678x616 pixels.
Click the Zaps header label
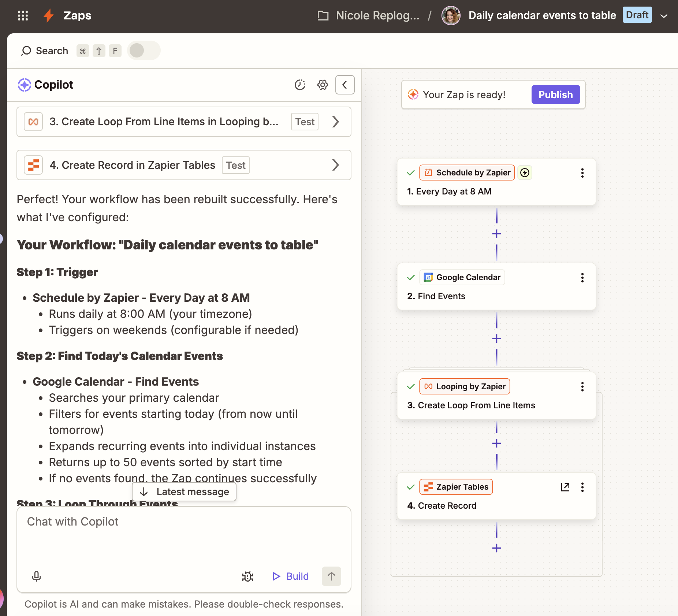tap(77, 15)
